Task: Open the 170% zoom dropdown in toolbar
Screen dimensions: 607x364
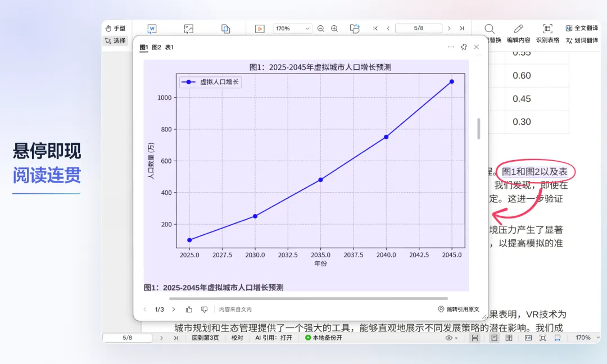Action: pyautogui.click(x=292, y=28)
